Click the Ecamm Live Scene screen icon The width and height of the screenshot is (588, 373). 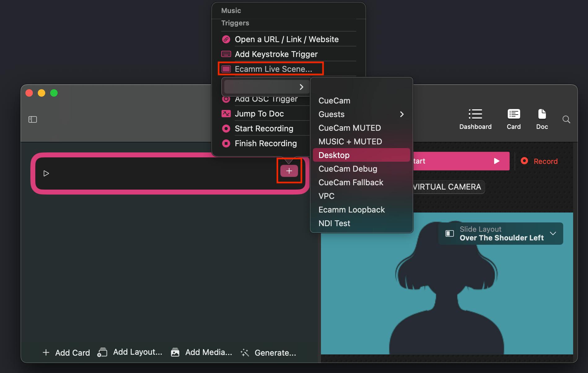[x=226, y=69]
